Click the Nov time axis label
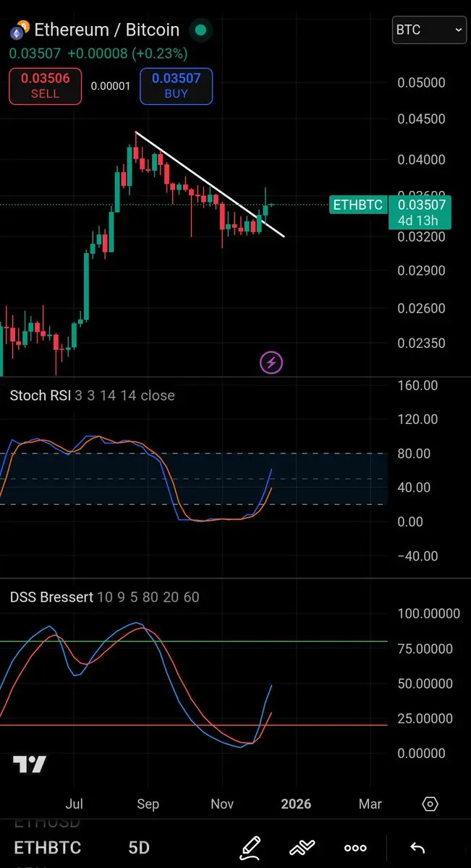The image size is (471, 868). (x=222, y=804)
